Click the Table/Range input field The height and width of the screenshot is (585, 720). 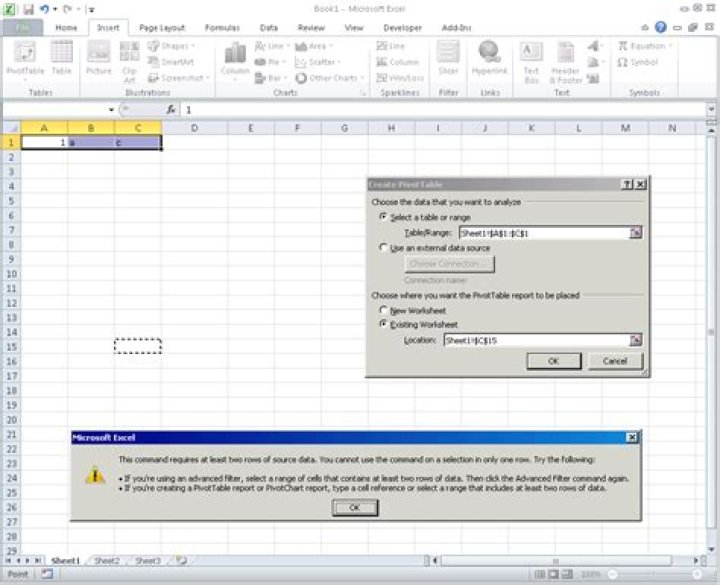coord(545,233)
